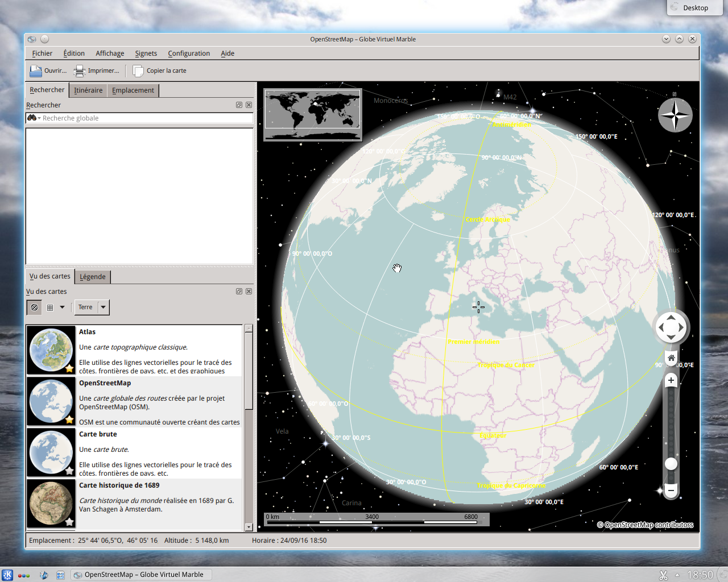Float the Vu des cartes panel
The image size is (728, 582).
[x=239, y=291]
